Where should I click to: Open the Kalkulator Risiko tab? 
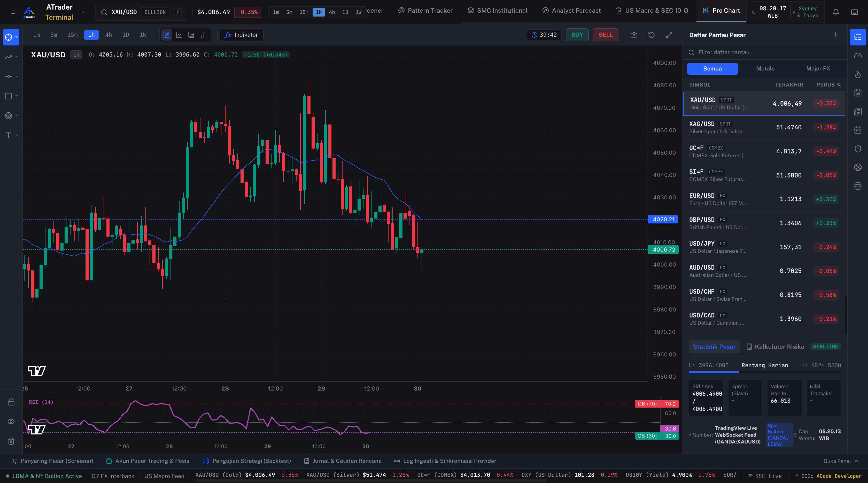click(775, 347)
